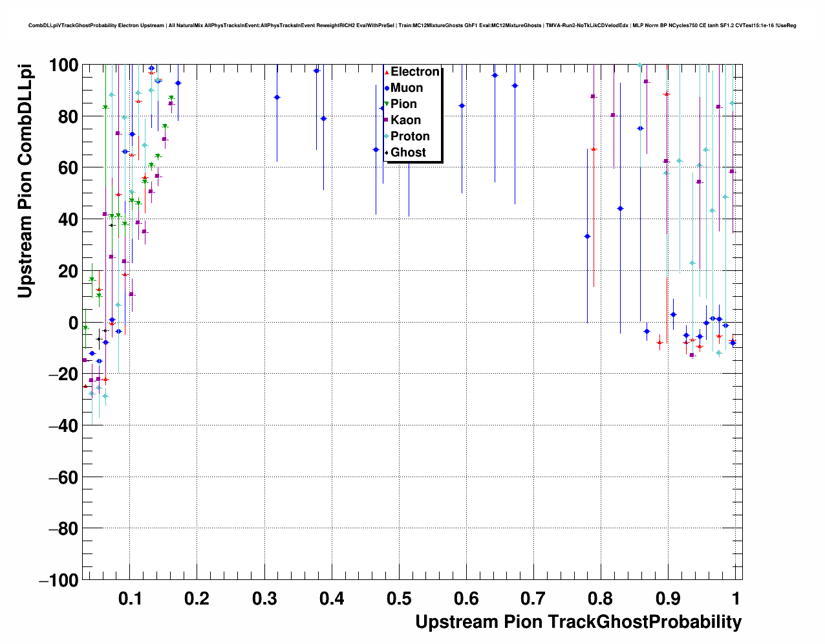Click the 1 tick label on x-axis
This screenshot has width=825, height=644.
tap(735, 598)
